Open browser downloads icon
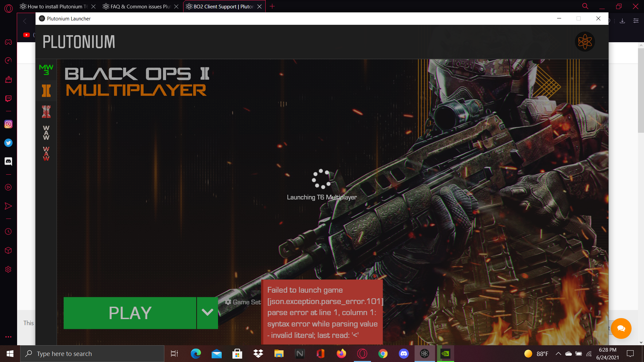 [x=623, y=21]
